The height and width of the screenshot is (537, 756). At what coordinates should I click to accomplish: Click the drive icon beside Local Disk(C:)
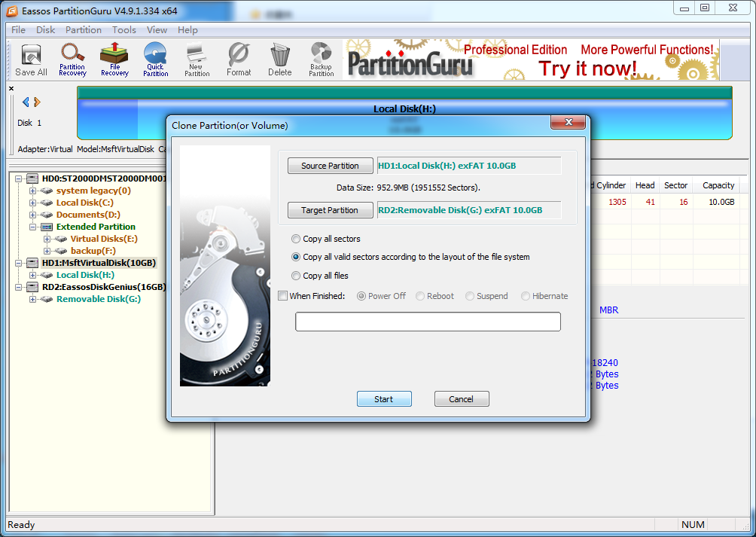[x=47, y=203]
